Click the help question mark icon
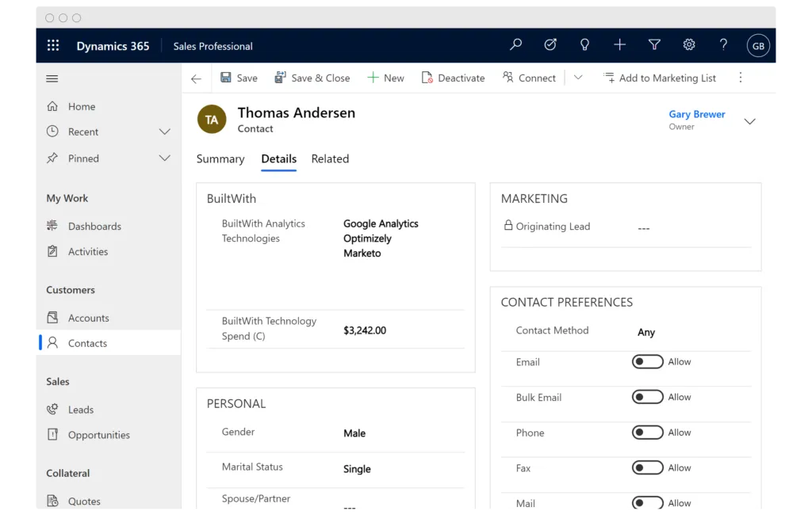Image resolution: width=812 pixels, height=515 pixels. [x=723, y=45]
